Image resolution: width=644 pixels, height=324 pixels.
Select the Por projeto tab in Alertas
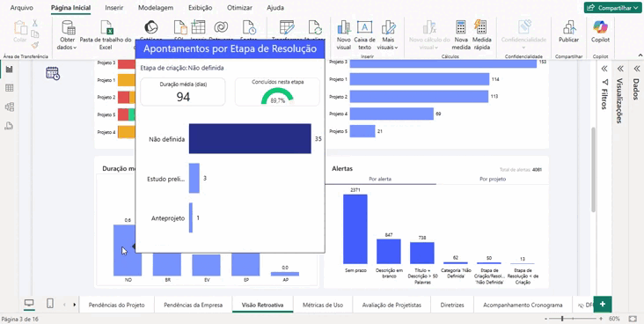[493, 180]
